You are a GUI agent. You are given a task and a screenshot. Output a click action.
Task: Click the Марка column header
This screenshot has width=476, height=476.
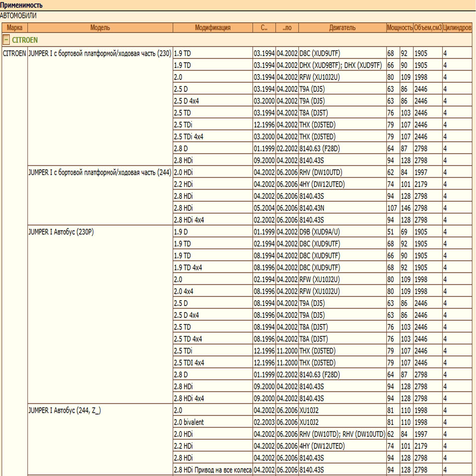15,28
